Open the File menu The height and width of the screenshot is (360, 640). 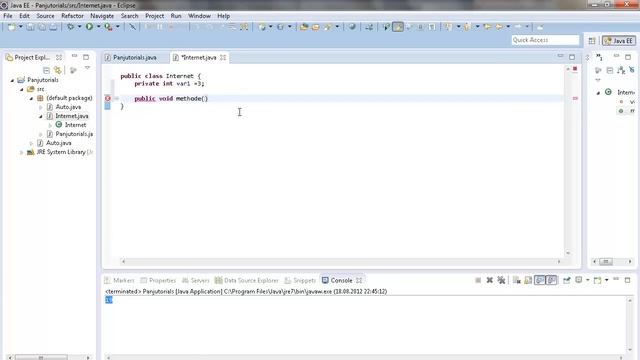tap(8, 16)
